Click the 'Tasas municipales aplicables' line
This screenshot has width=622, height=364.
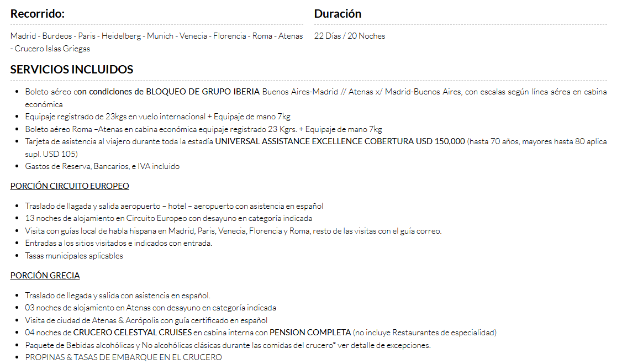(x=74, y=256)
